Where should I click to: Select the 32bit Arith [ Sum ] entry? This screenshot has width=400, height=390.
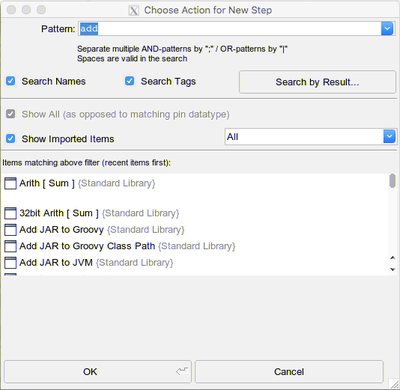[x=59, y=213]
